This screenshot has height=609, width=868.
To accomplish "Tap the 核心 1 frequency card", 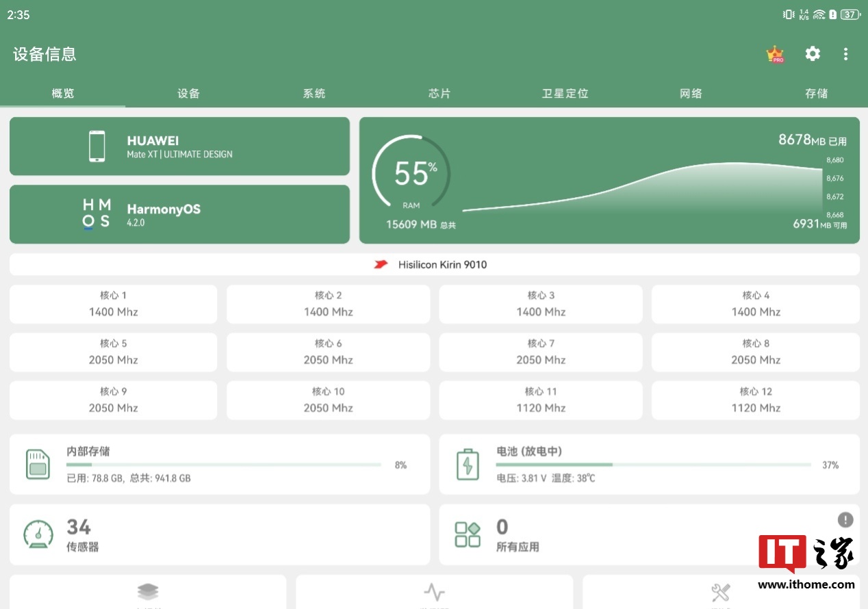I will click(x=114, y=304).
